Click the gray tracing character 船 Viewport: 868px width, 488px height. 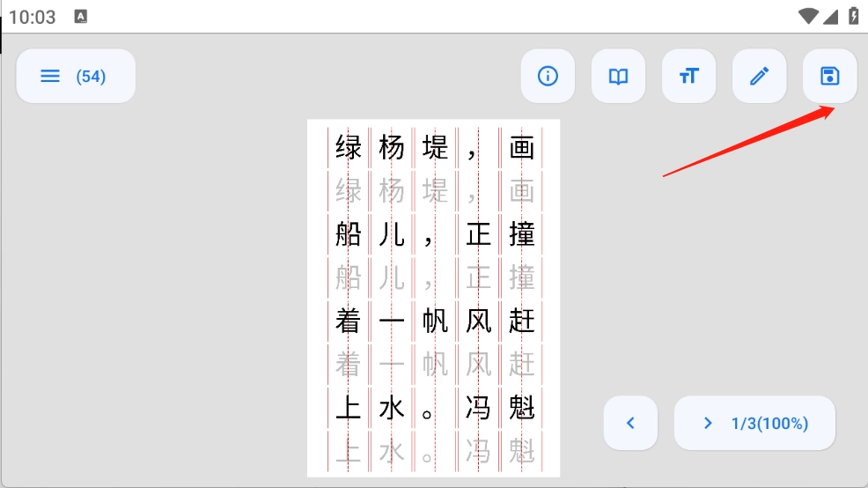[349, 278]
